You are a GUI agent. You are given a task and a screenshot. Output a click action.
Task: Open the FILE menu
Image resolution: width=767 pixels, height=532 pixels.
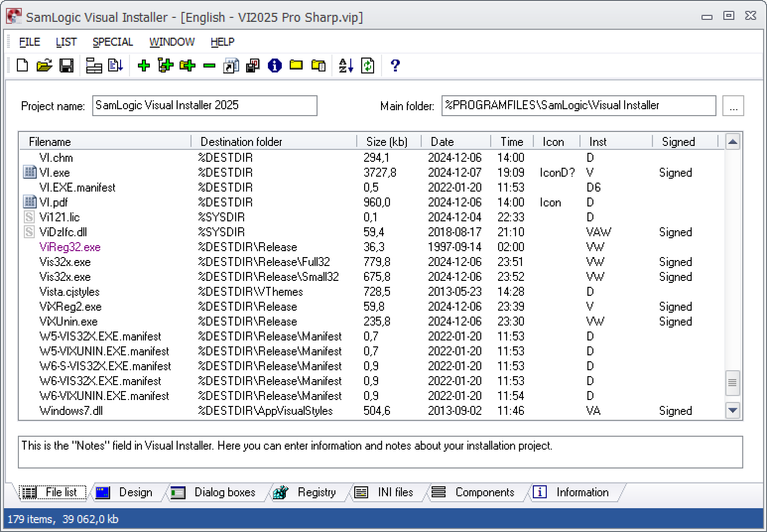coord(30,42)
